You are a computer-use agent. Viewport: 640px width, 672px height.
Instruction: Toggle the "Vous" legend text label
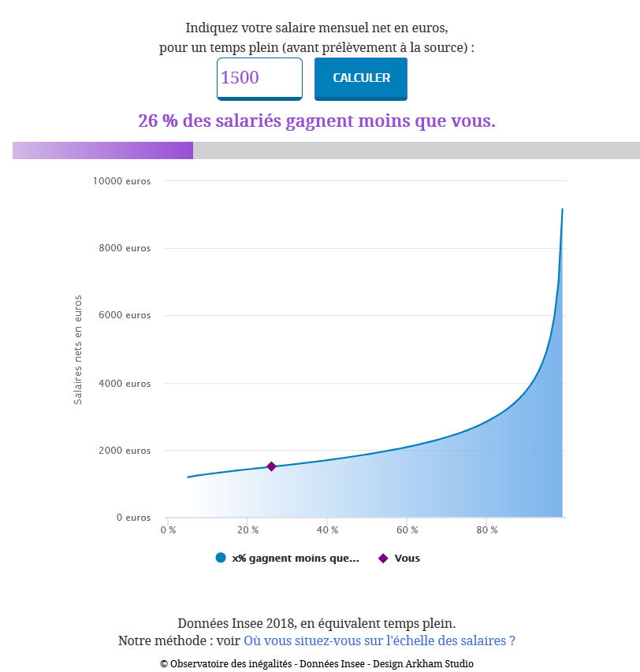tap(407, 559)
